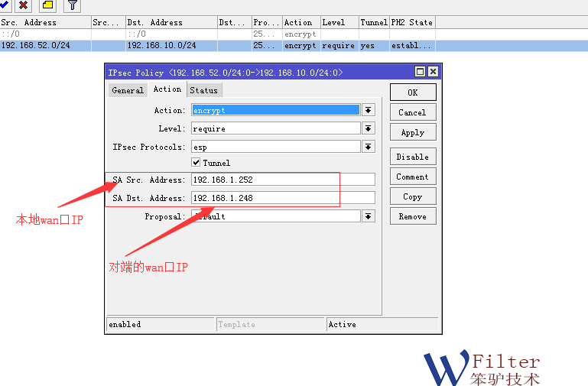Screen dimensions: 588x386
Task: Click the red X disable icon
Action: 23,5
